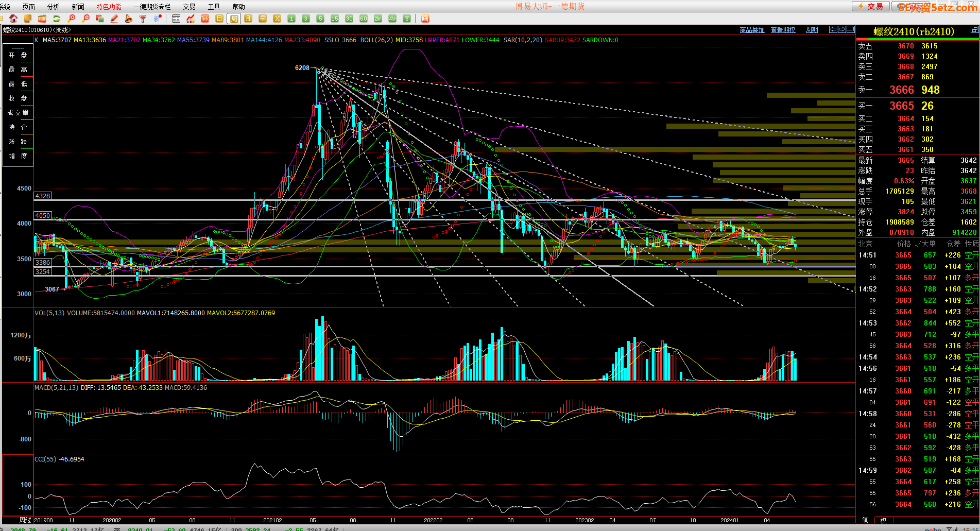Click the left arrow navigation icon
Screen dimensions: 980x531
pos(833,30)
